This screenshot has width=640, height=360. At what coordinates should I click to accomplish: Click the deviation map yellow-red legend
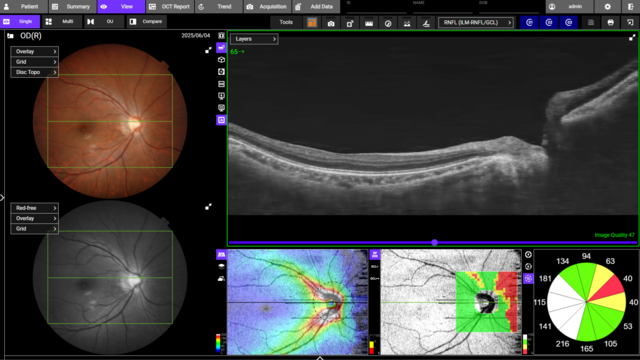click(x=371, y=347)
